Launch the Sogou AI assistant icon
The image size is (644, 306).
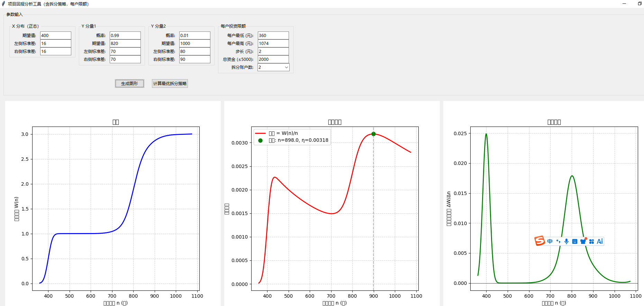(600, 241)
